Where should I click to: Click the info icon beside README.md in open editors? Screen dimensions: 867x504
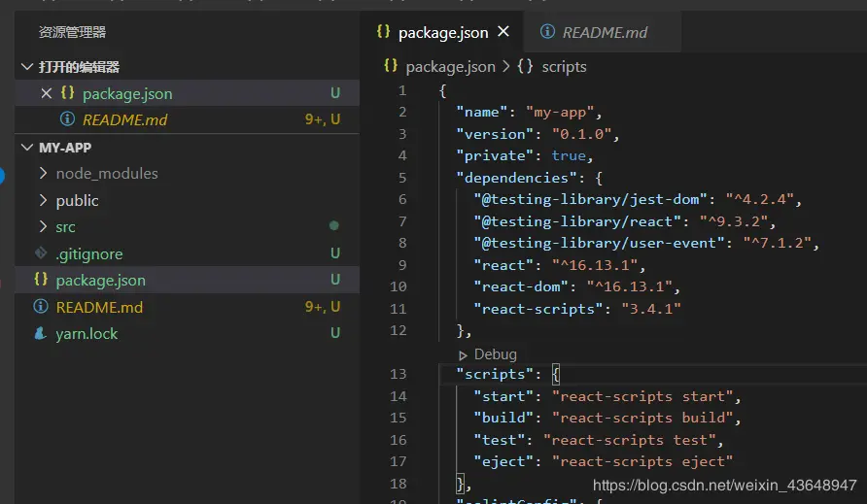coord(67,118)
